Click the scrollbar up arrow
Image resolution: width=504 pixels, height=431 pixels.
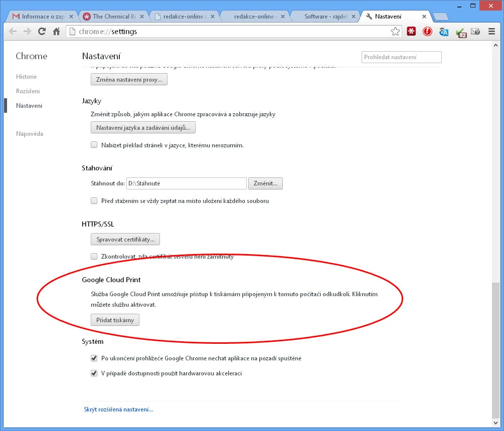click(x=495, y=45)
